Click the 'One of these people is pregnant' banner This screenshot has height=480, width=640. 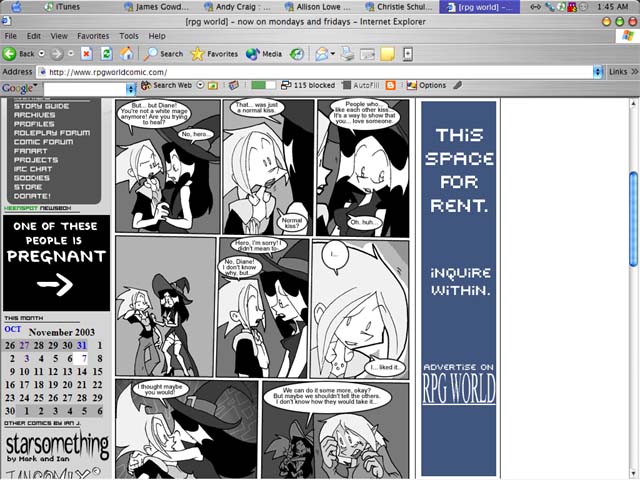point(57,263)
